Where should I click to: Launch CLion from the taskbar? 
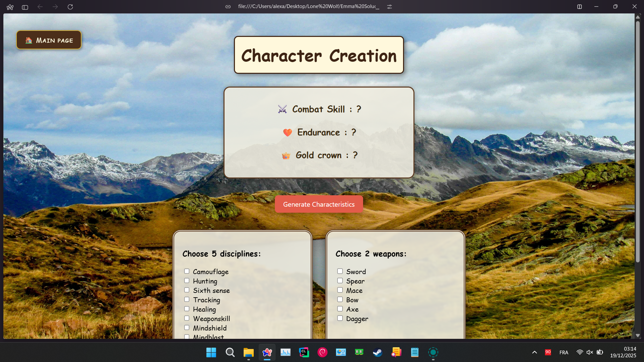304,352
